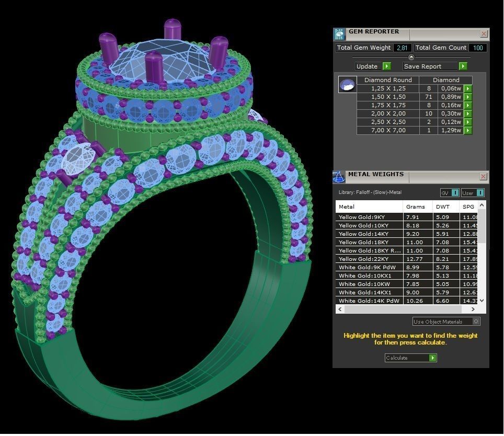
Task: Click green arrow for 2,00 X 2,00 row
Action: pos(468,114)
